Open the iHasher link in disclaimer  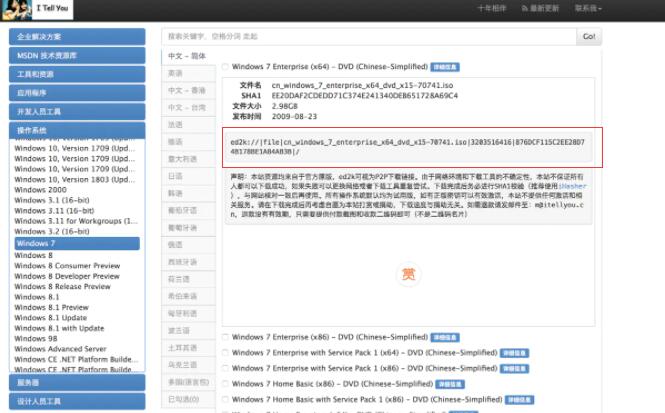click(582, 185)
